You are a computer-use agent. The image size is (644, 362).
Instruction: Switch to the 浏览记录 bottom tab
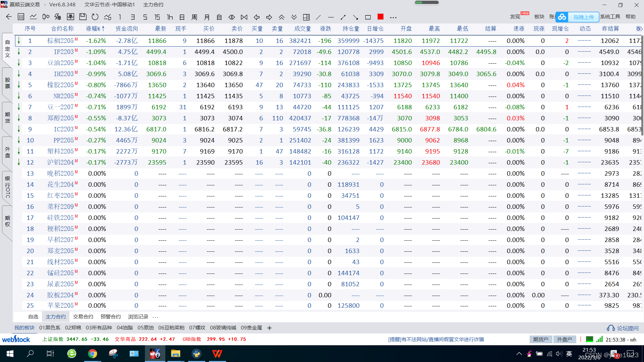(x=138, y=317)
